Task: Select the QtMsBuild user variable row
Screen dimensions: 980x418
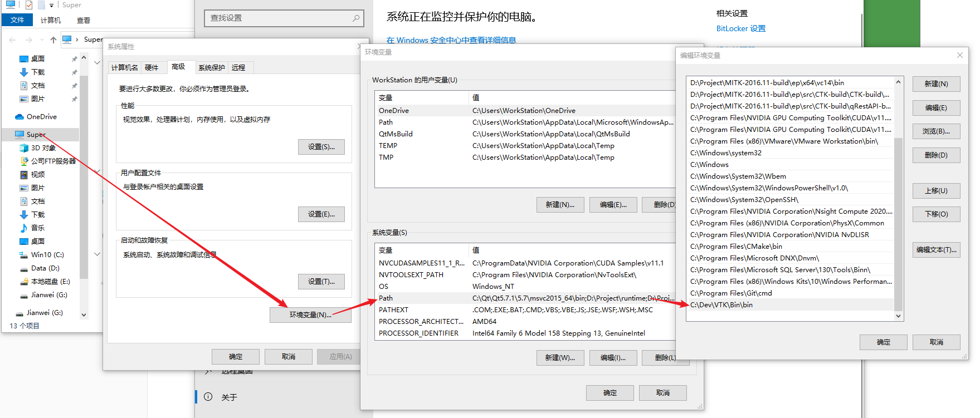Action: (525, 134)
